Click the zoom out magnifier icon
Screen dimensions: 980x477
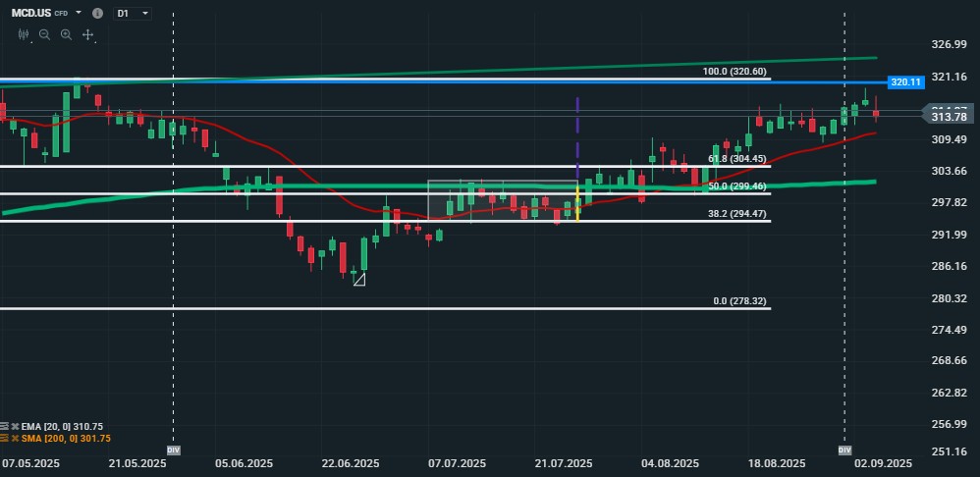pyautogui.click(x=44, y=34)
